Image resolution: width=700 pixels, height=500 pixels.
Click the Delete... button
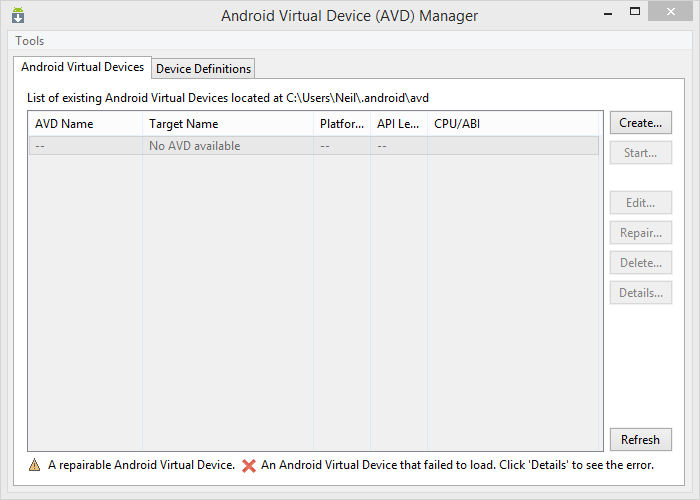[640, 263]
